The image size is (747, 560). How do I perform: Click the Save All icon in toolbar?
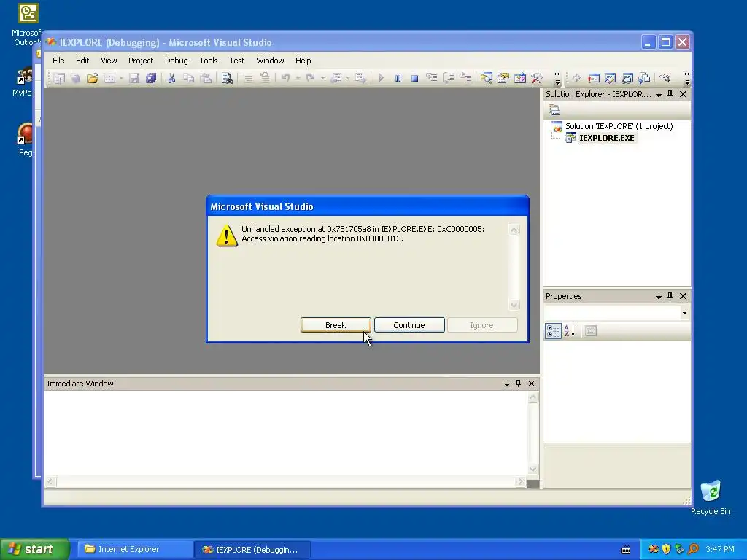(x=151, y=78)
